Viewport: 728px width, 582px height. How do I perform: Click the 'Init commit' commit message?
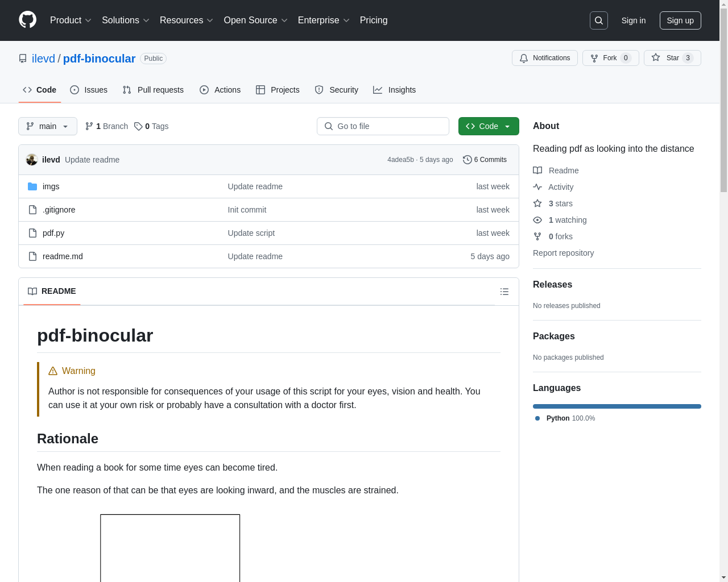247,210
